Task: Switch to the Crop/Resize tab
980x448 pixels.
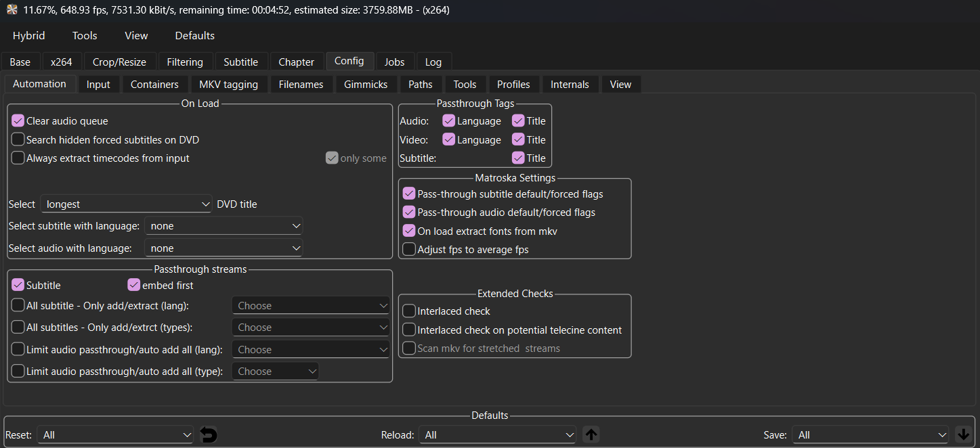Action: pos(119,62)
